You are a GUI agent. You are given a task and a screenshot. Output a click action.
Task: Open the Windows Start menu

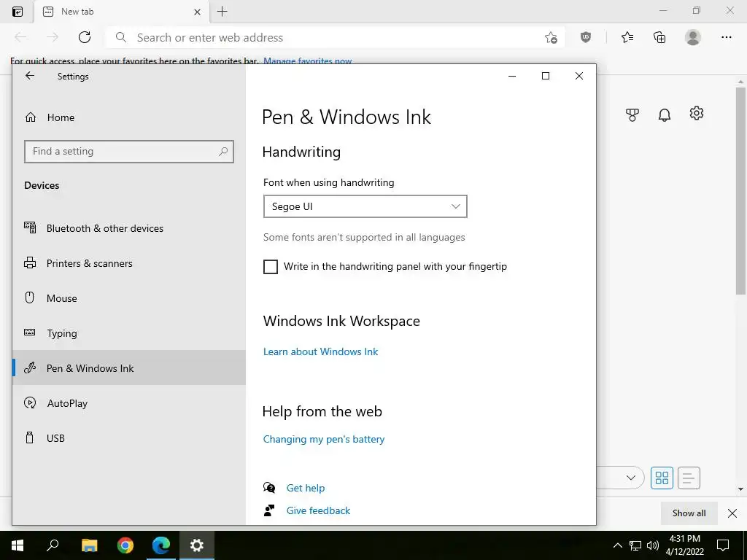click(x=18, y=545)
